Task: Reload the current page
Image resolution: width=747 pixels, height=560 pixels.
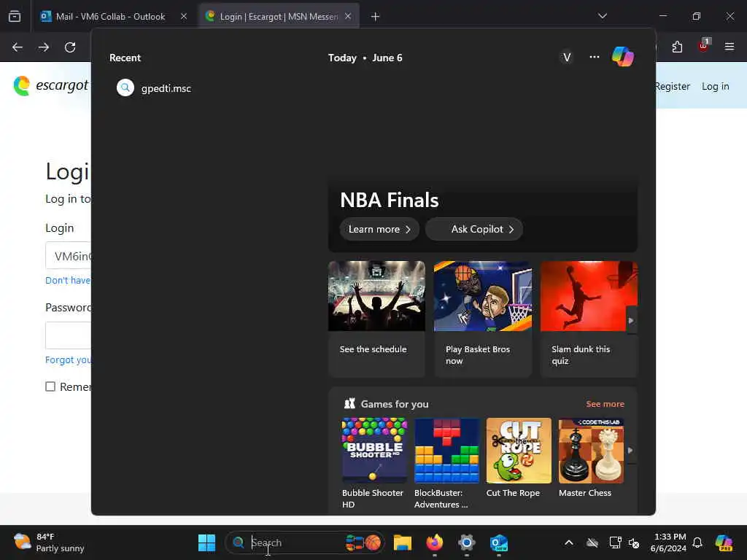Action: (x=70, y=47)
